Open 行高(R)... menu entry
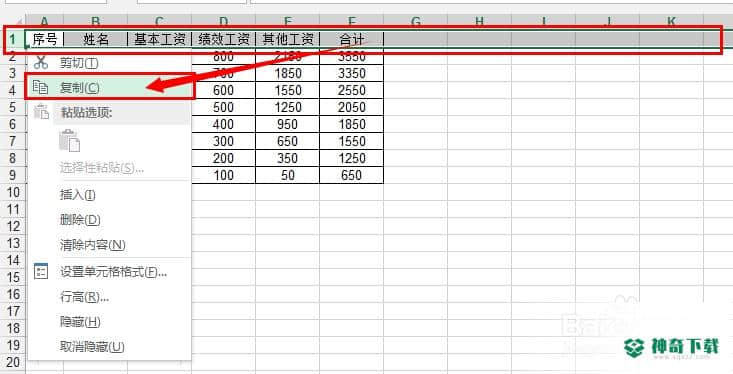The image size is (733, 374). point(84,296)
